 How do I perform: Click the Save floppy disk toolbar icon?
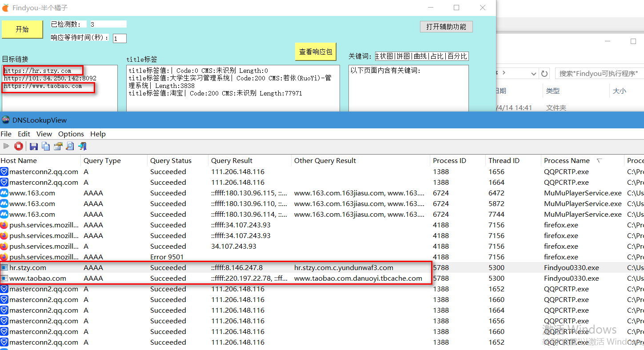click(x=33, y=146)
